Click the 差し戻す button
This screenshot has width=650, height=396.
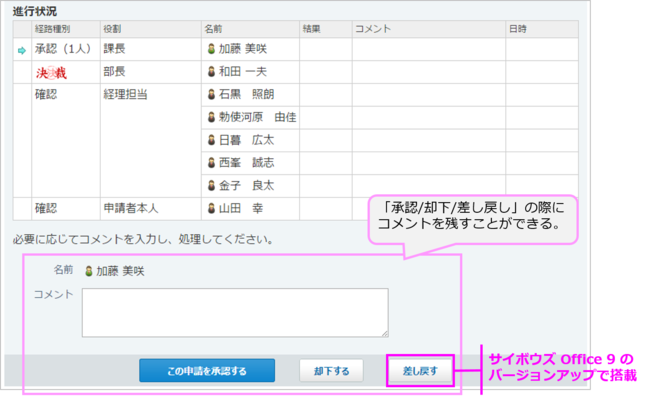420,370
